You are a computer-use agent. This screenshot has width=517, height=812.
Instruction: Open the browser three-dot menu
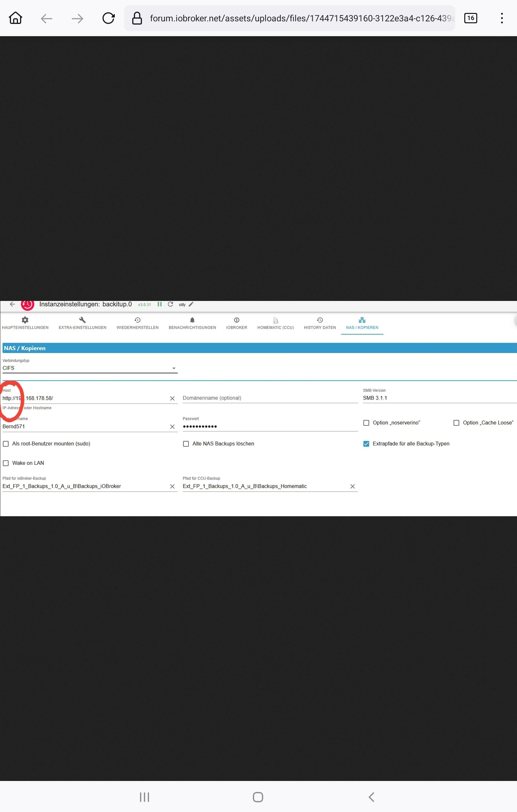tap(502, 18)
